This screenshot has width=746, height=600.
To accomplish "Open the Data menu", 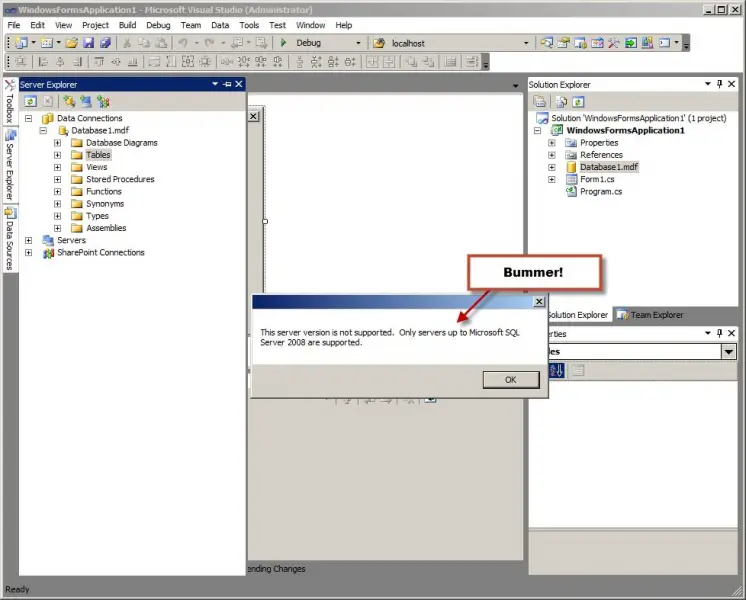I will pos(220,25).
